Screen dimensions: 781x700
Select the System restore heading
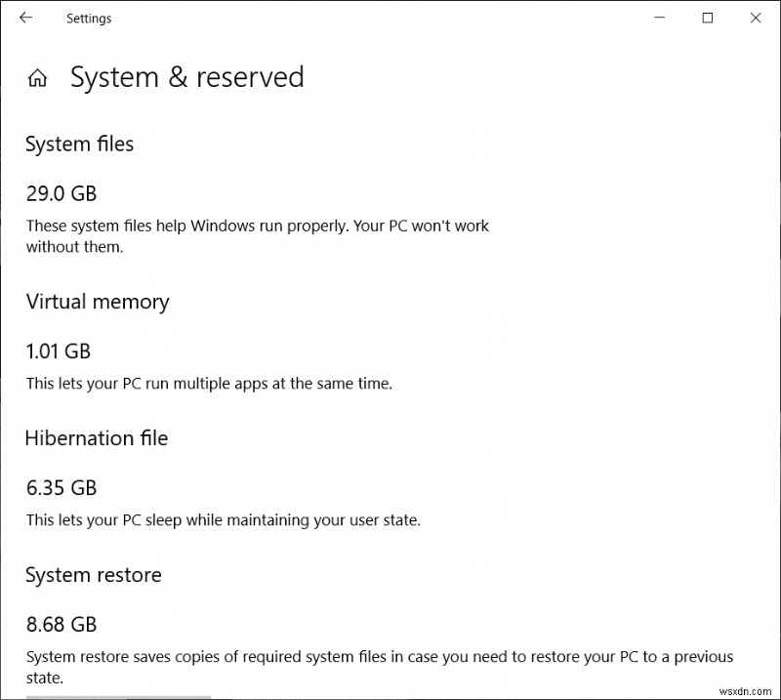click(94, 575)
